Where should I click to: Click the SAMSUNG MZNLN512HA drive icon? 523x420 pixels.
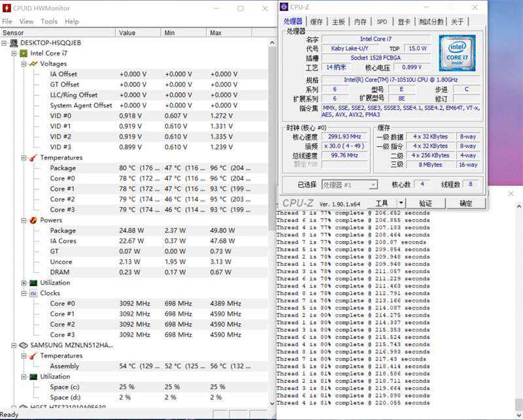(x=24, y=346)
